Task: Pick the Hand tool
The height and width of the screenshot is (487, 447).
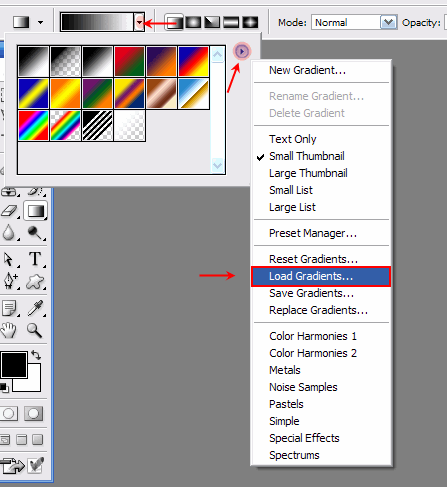Action: pos(9,331)
